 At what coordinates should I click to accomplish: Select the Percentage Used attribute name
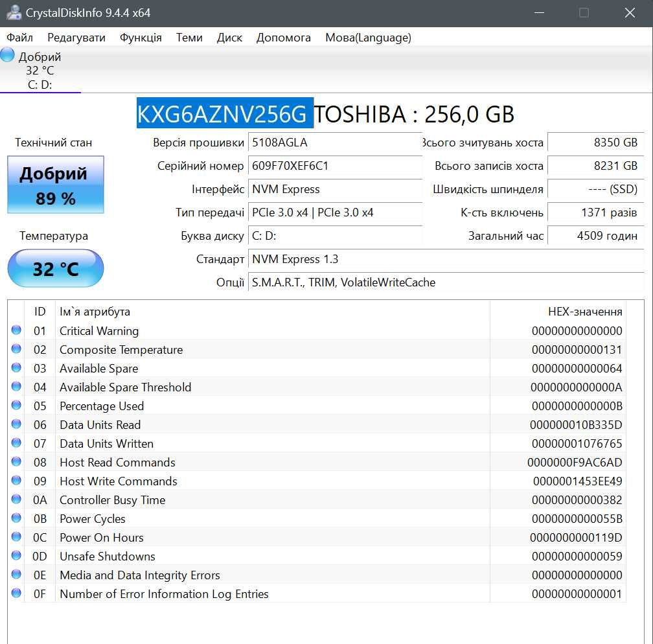pyautogui.click(x=102, y=406)
